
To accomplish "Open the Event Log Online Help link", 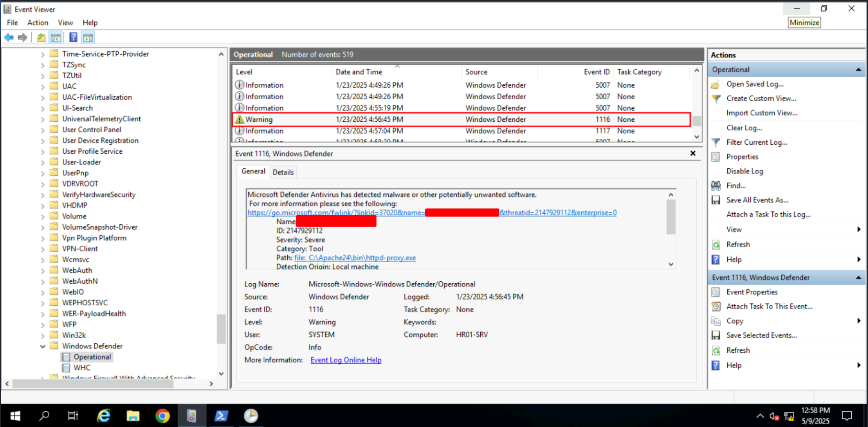I will pos(346,360).
